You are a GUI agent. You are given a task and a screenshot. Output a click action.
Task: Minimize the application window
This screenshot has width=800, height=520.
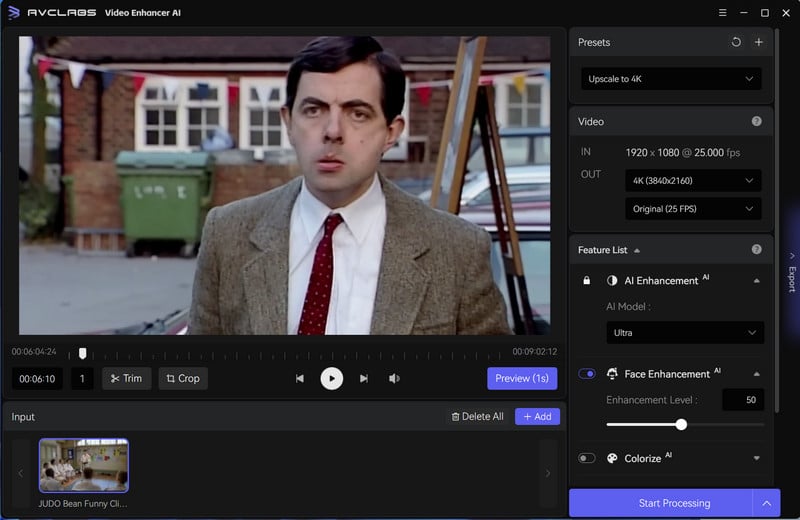(744, 13)
